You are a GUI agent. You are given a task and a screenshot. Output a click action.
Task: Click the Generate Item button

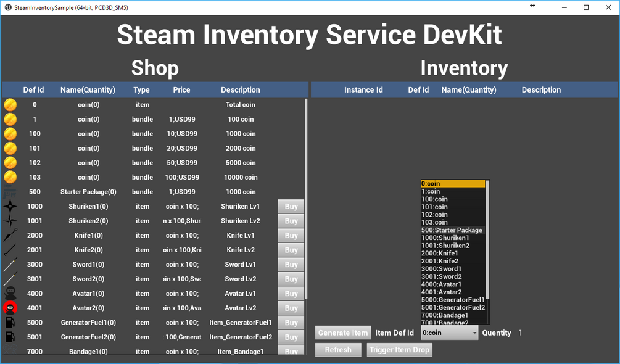tap(343, 333)
